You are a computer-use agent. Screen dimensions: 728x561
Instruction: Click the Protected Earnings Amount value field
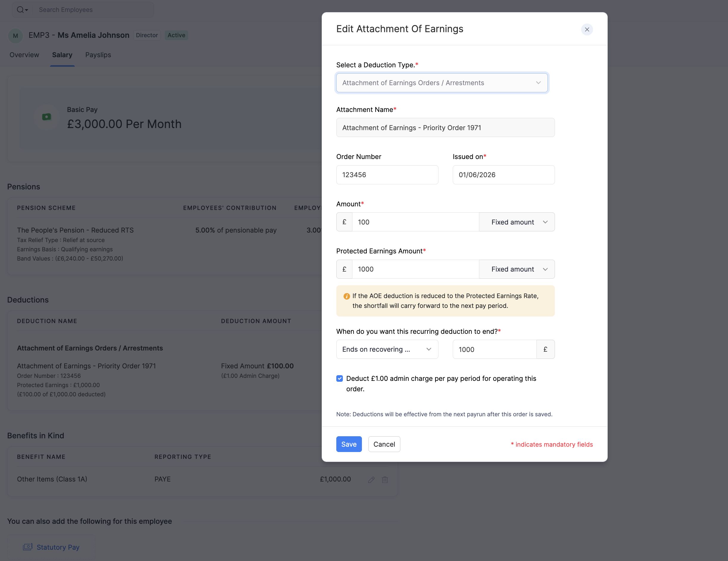click(415, 269)
